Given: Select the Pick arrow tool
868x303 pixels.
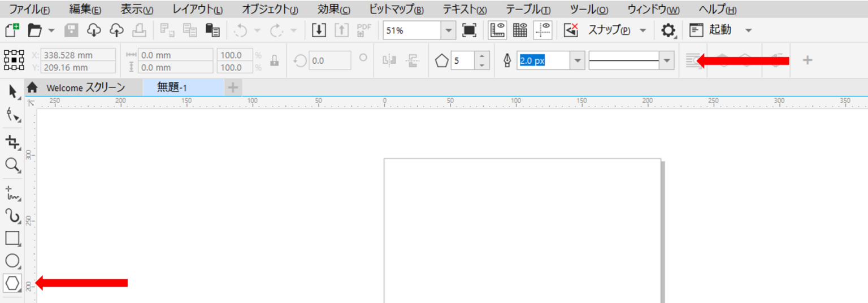Looking at the screenshot, I should tap(12, 91).
